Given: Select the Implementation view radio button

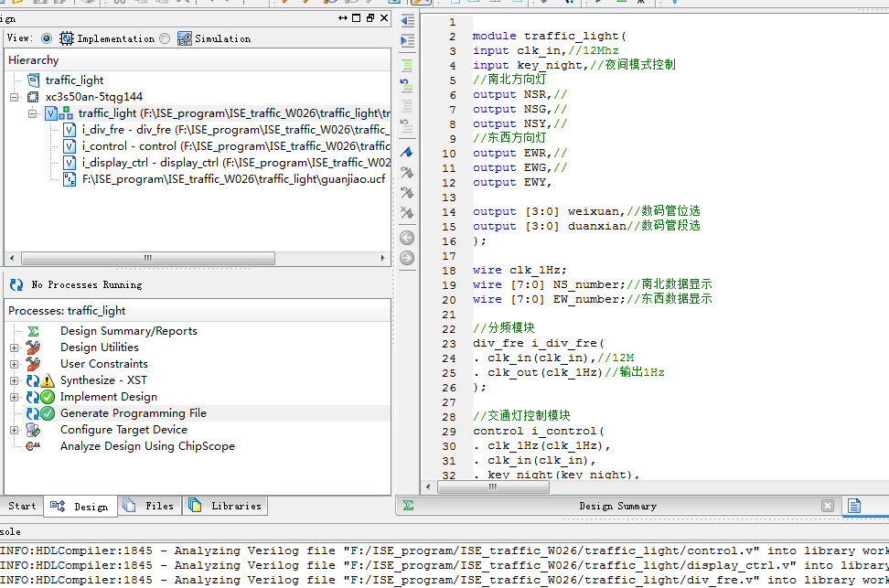Looking at the screenshot, I should coord(47,38).
